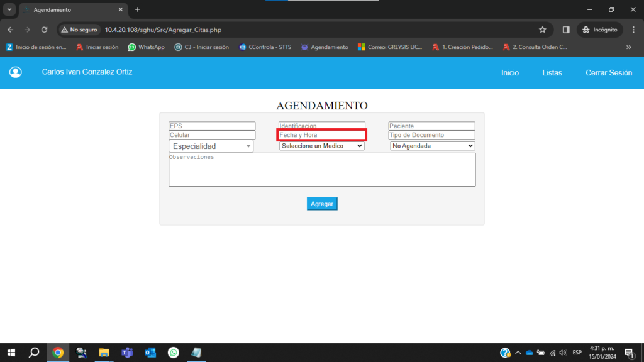
Task: Expand the No Agendada status dropdown
Action: click(x=432, y=146)
